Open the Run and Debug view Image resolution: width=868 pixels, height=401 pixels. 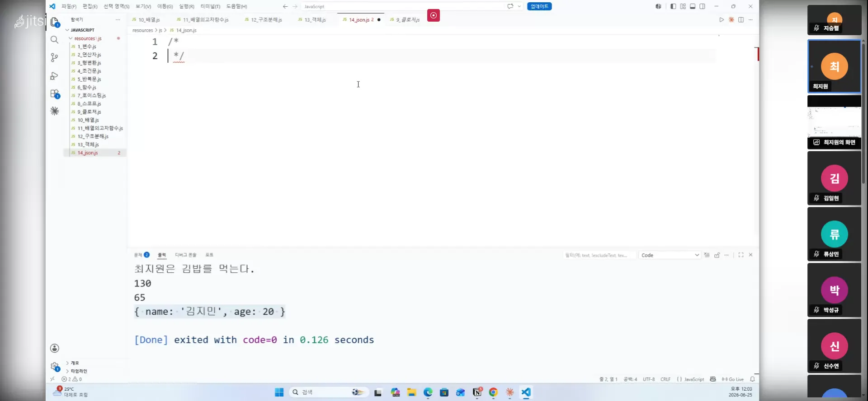click(55, 76)
